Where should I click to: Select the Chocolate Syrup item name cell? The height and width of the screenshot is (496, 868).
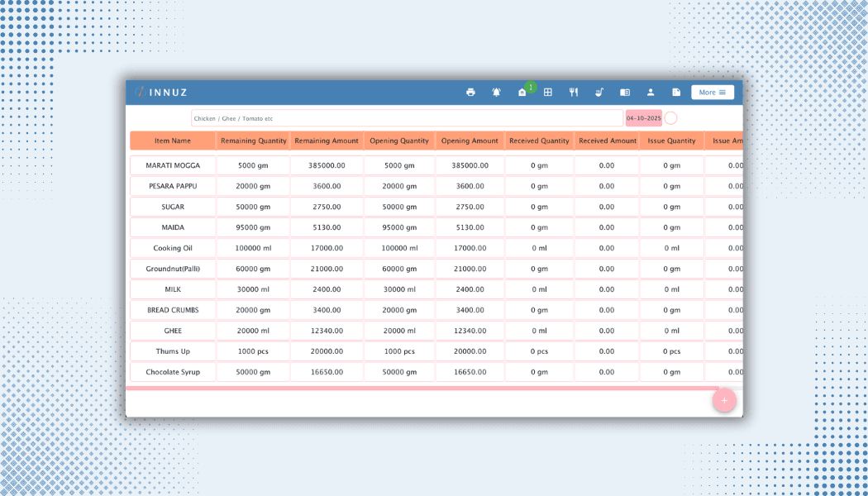[173, 372]
